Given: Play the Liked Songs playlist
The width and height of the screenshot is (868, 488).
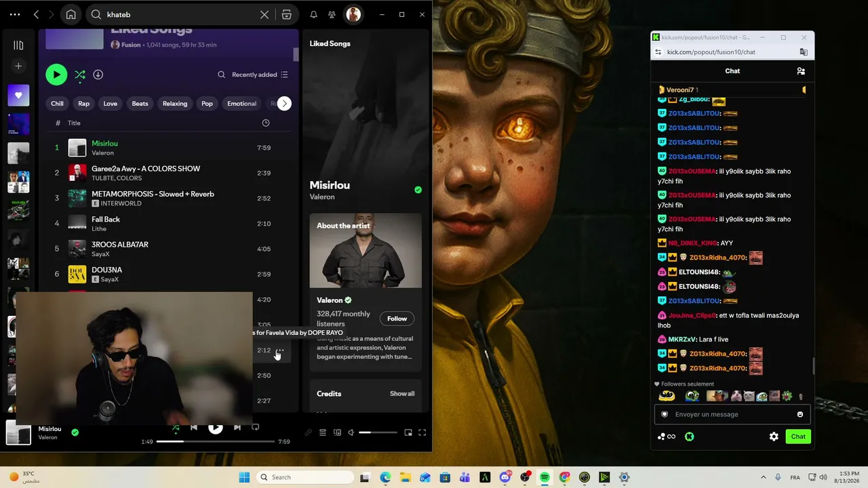Looking at the screenshot, I should pos(56,75).
